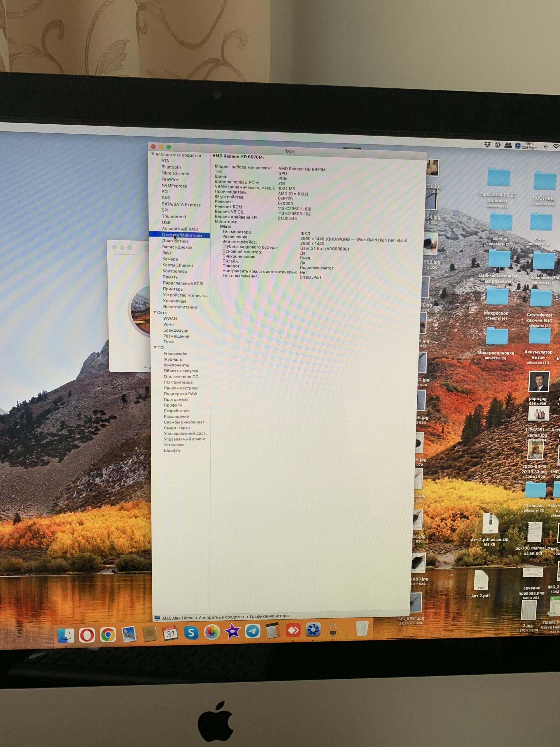The width and height of the screenshot is (560, 747).
Task: Collapse the ПО section triangle
Action: tap(155, 348)
